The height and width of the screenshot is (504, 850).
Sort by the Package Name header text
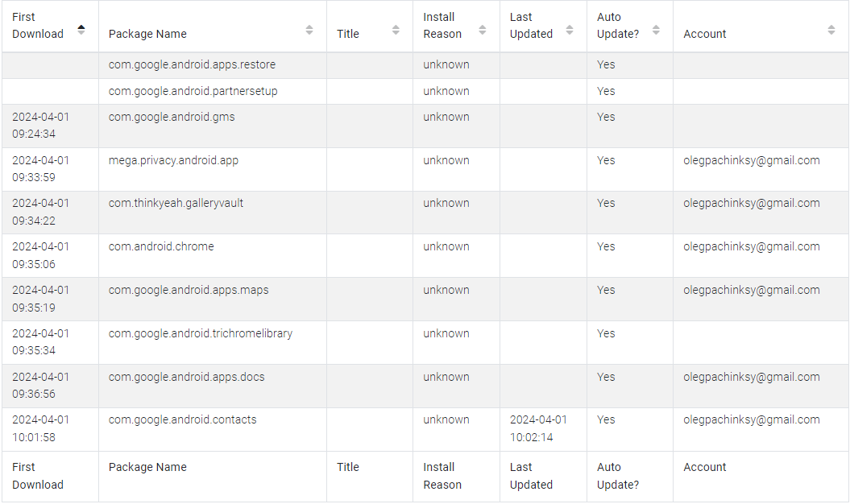147,34
